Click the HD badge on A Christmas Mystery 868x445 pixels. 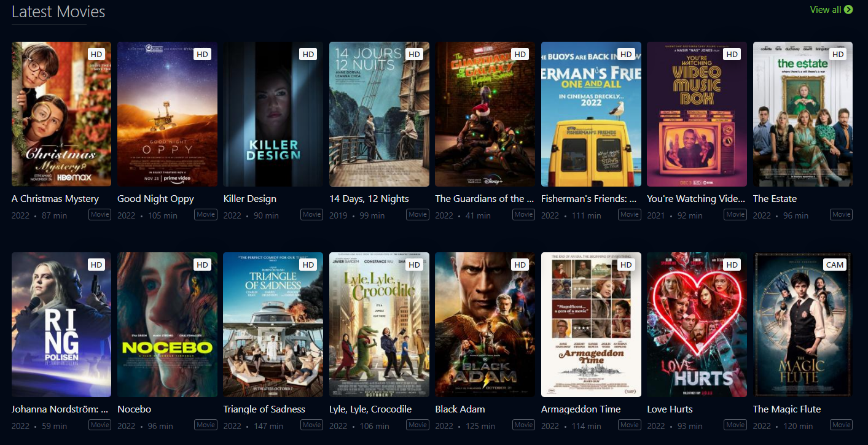click(96, 54)
